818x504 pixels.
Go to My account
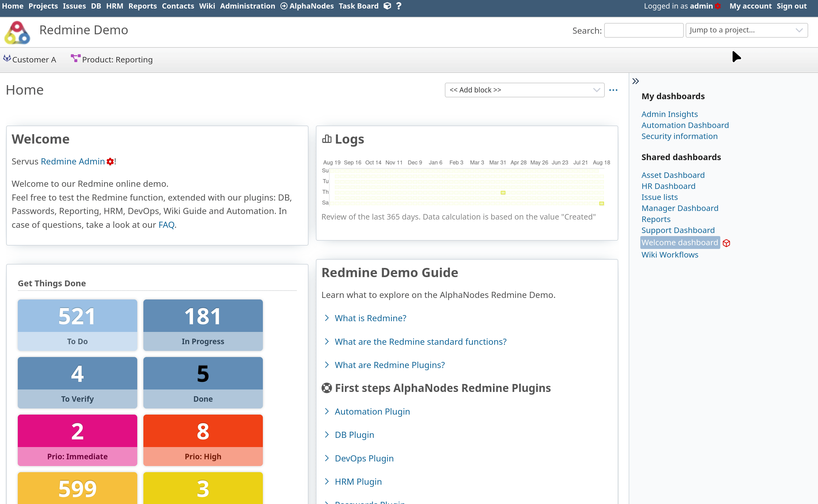pos(750,6)
